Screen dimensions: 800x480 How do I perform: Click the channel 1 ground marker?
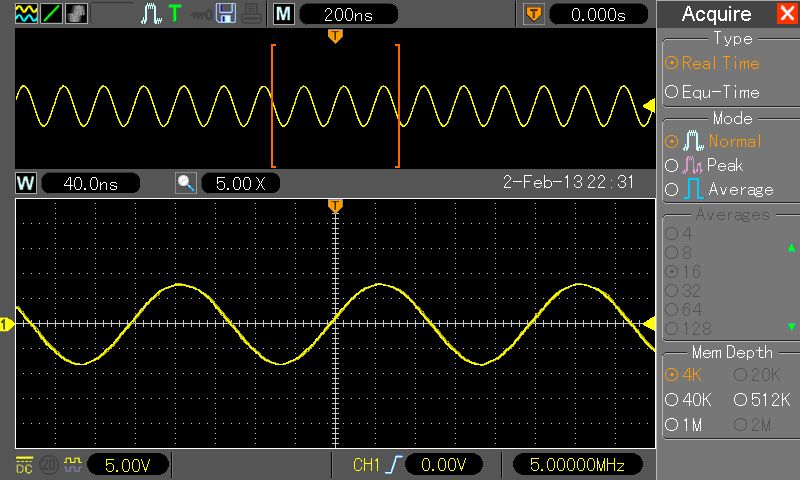[7, 324]
